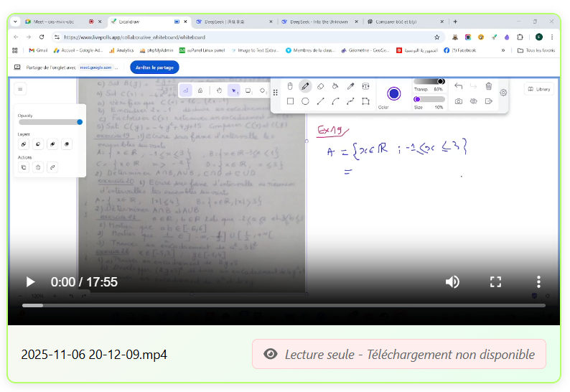
Task: Choose the rectangle shape tool
Action: [x=290, y=101]
